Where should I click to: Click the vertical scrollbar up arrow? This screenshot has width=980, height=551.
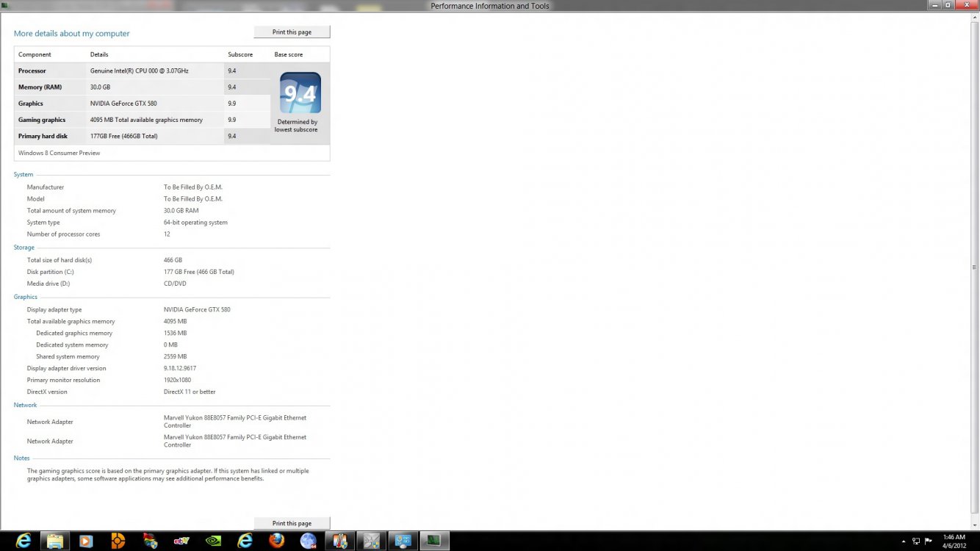(975, 16)
